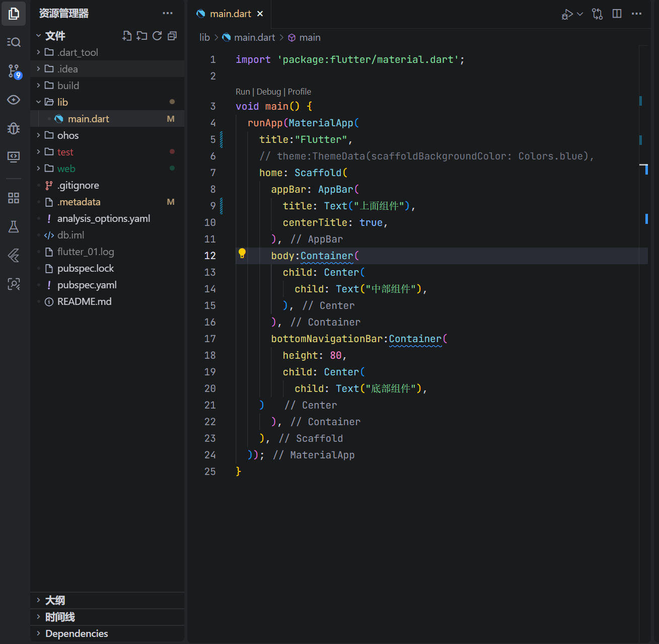Collapse the 文件 section header

(x=55, y=36)
